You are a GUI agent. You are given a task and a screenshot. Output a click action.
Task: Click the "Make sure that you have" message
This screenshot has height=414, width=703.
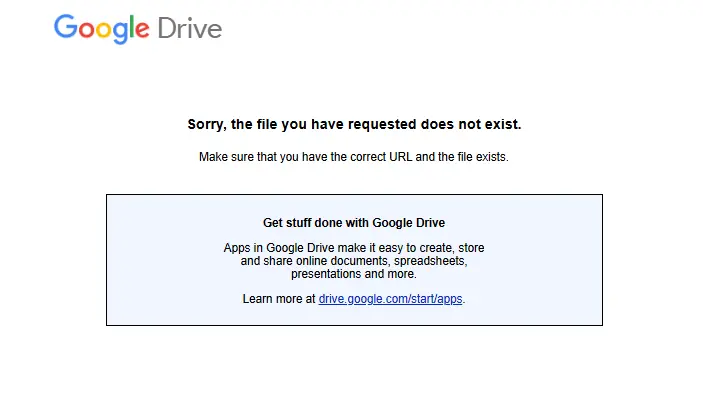[354, 157]
